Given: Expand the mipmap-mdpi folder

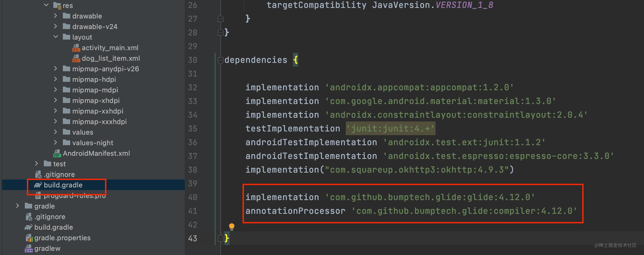Looking at the screenshot, I should 55,89.
